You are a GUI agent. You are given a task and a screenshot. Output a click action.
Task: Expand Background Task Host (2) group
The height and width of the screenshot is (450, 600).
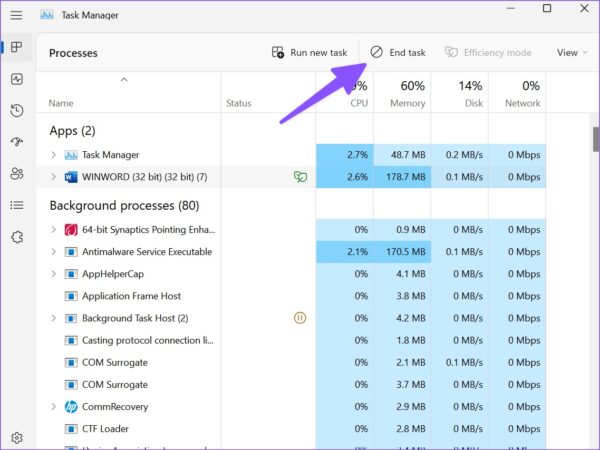pos(53,318)
